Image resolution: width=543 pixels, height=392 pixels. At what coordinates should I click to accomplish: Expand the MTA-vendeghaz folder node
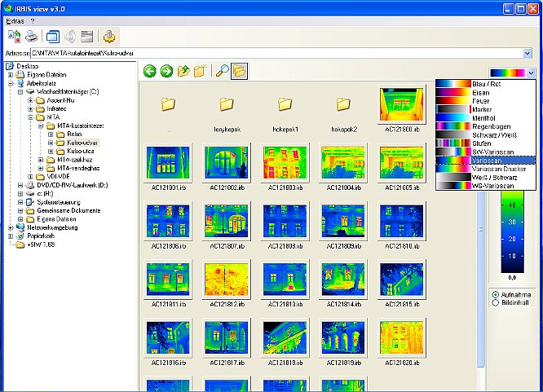tap(41, 169)
